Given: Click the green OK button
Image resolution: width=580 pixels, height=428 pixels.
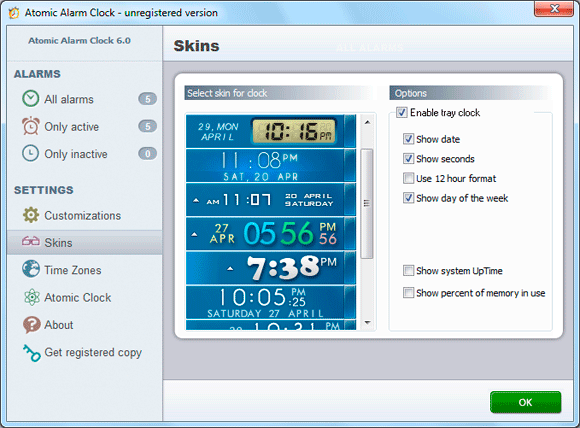Looking at the screenshot, I should (x=525, y=402).
